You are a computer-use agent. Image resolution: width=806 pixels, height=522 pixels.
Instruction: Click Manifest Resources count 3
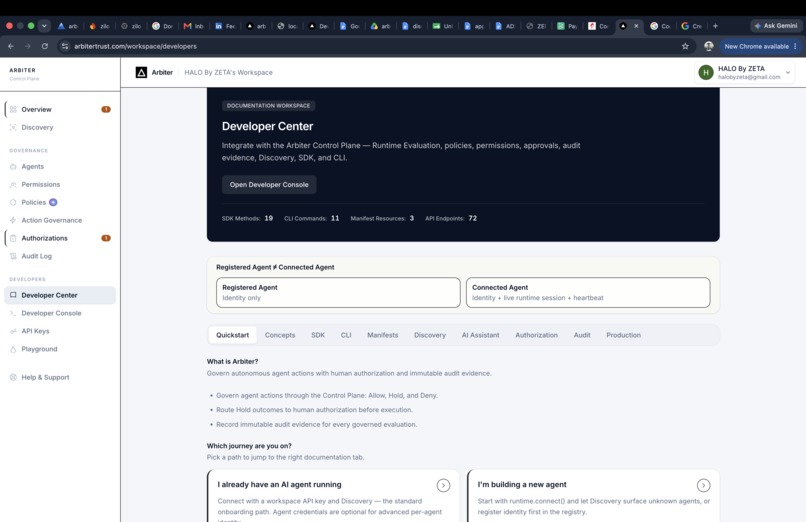click(411, 218)
